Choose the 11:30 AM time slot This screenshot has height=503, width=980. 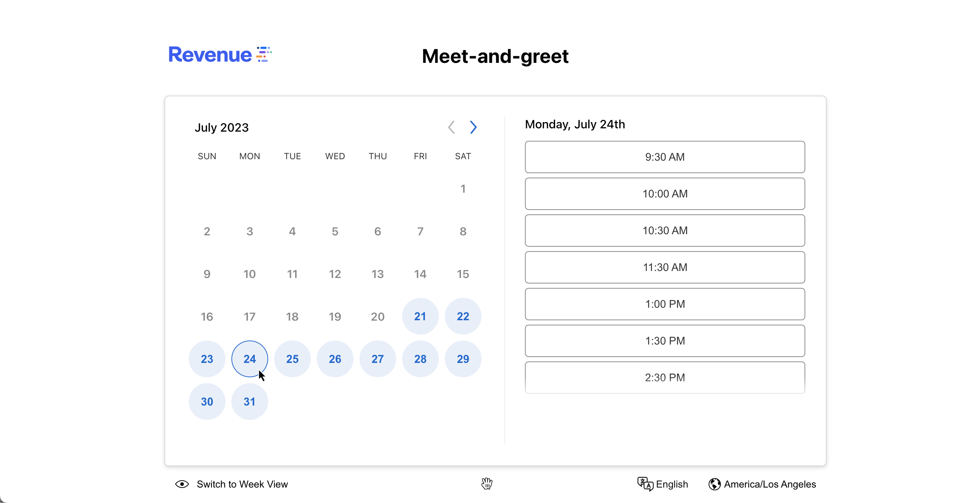click(665, 267)
